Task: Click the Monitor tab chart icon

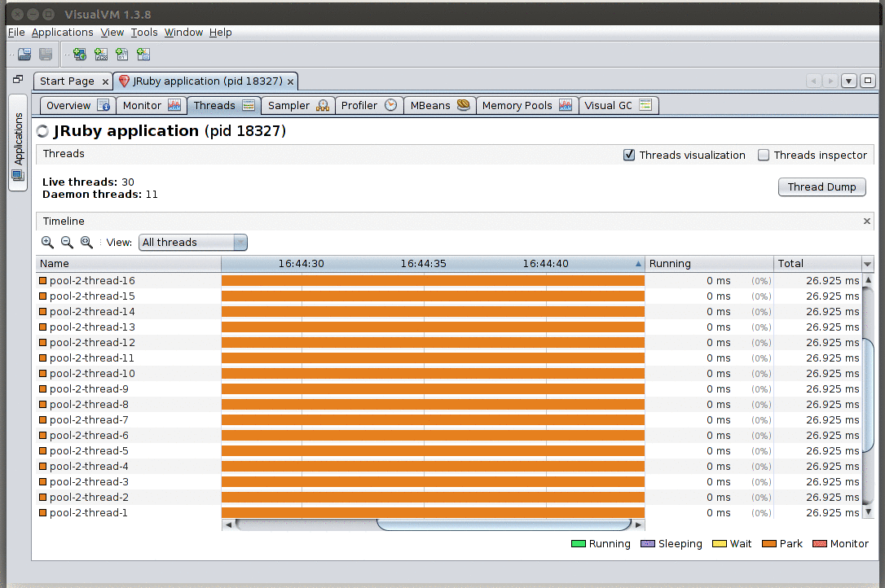Action: (x=174, y=106)
